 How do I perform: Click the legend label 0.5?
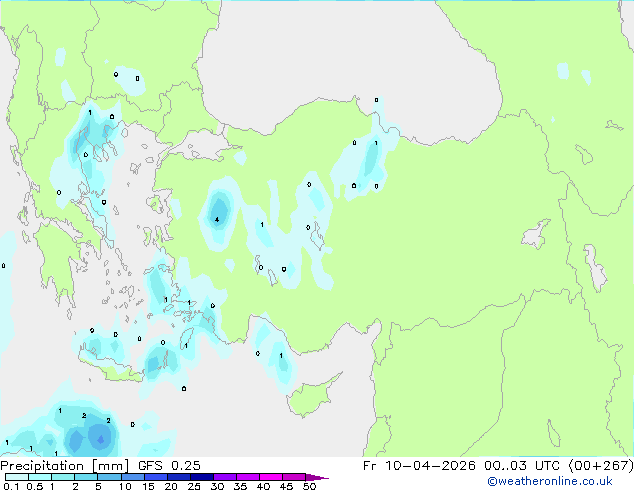[x=35, y=486]
